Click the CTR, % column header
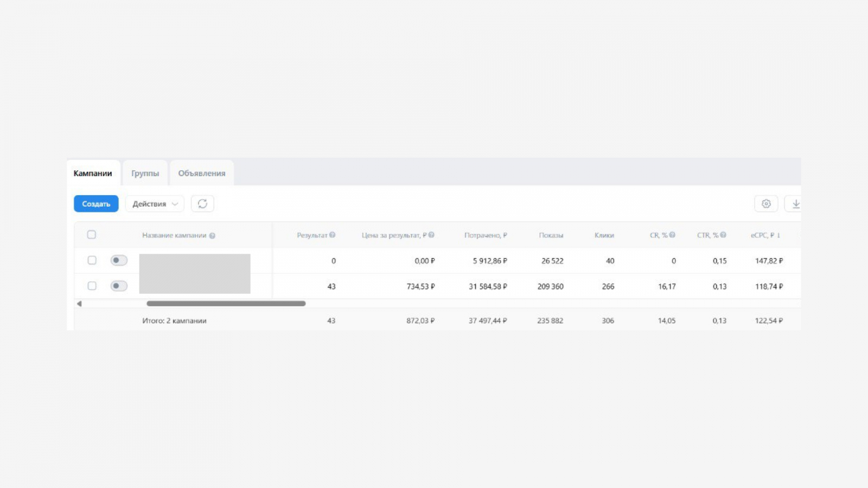The width and height of the screenshot is (868, 488). (x=707, y=235)
